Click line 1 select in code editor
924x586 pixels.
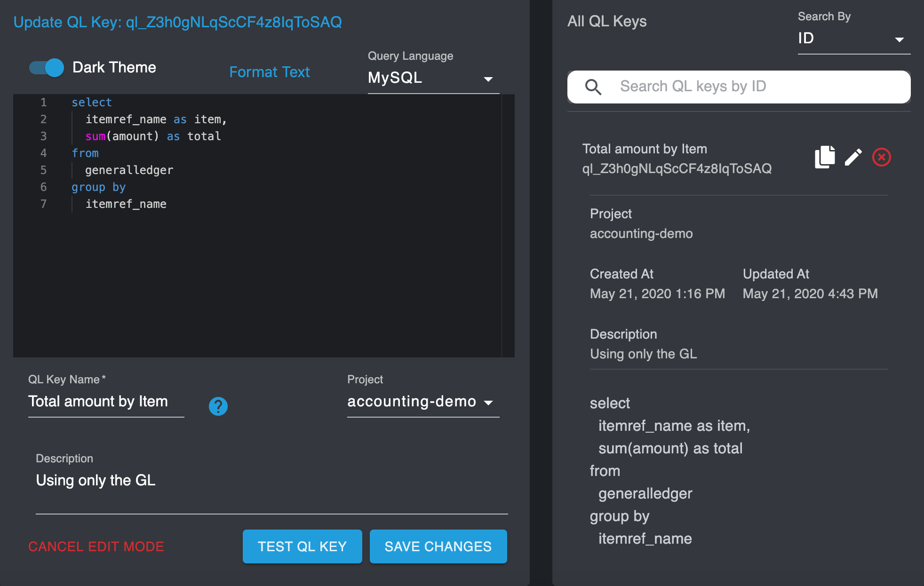coord(92,102)
